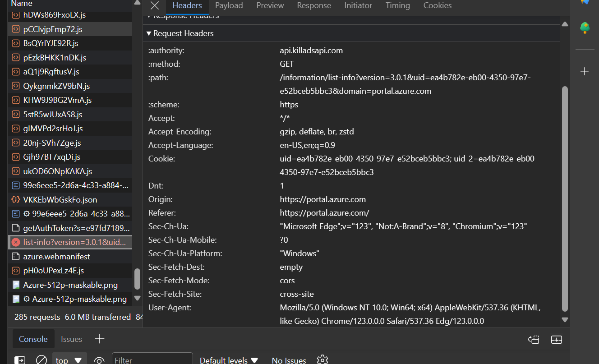Click the User-Agent header name
599x364 pixels.
pos(170,308)
